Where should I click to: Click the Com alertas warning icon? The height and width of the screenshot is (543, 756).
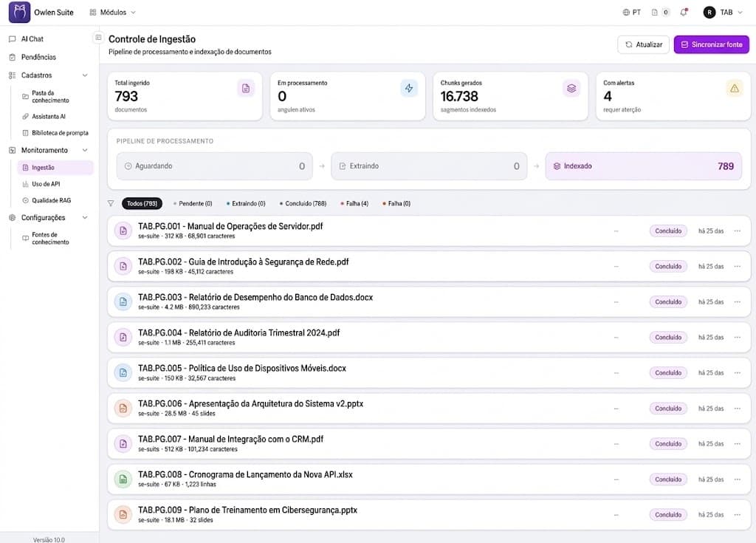[x=735, y=89]
